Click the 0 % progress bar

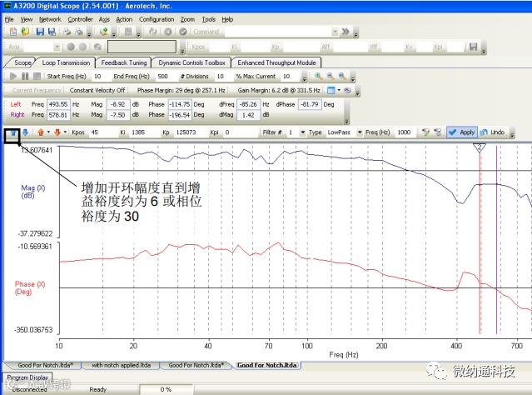pos(166,389)
